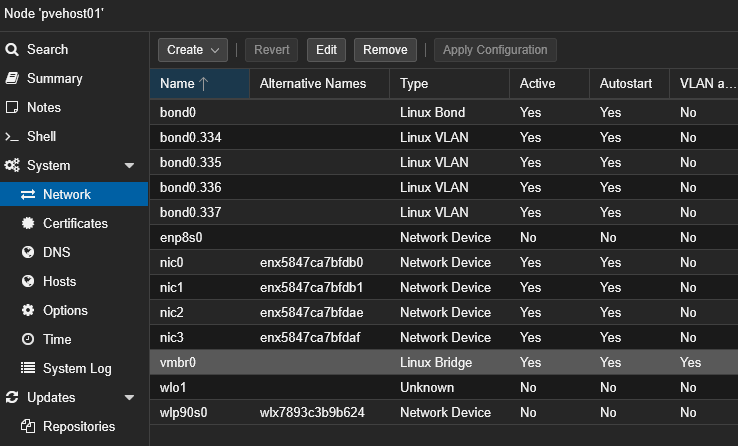Open the Notes section

pyautogui.click(x=74, y=107)
